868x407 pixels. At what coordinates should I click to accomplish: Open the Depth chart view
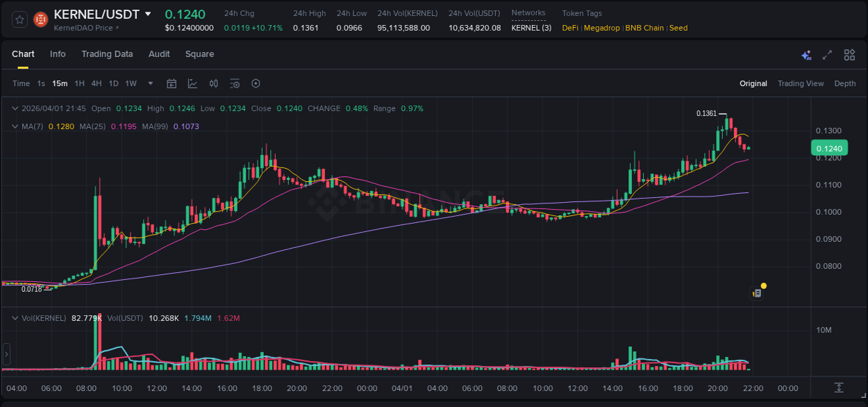point(844,83)
